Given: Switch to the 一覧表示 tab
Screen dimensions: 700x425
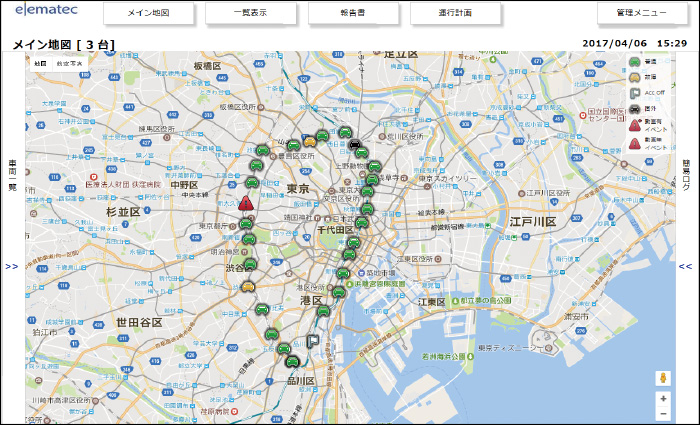Looking at the screenshot, I should (x=251, y=14).
